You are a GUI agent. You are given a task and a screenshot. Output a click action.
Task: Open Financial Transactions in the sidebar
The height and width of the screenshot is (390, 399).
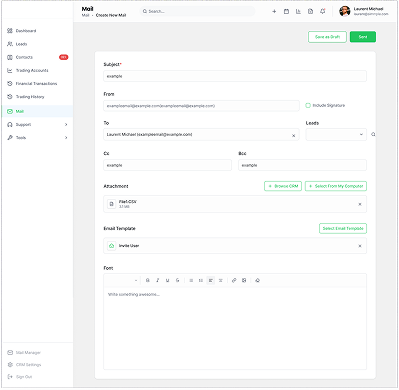tap(37, 84)
